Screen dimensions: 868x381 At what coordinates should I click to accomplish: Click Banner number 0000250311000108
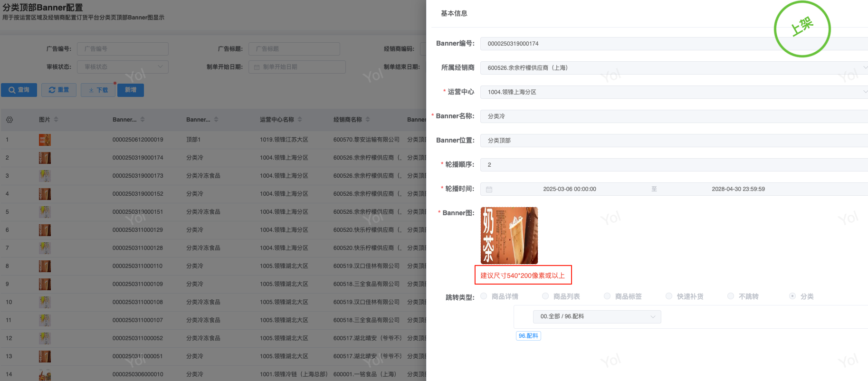[x=138, y=302]
